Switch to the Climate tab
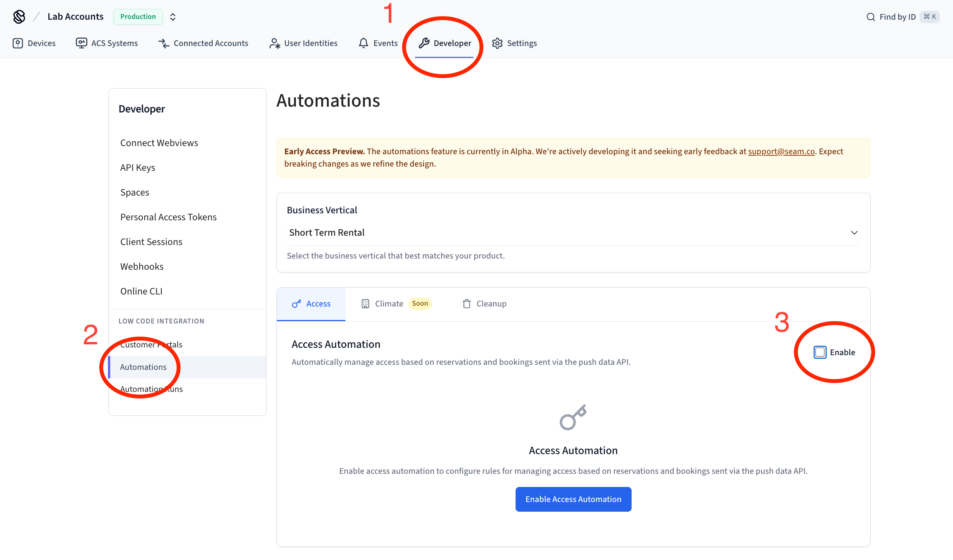The image size is (953, 560). coord(389,304)
